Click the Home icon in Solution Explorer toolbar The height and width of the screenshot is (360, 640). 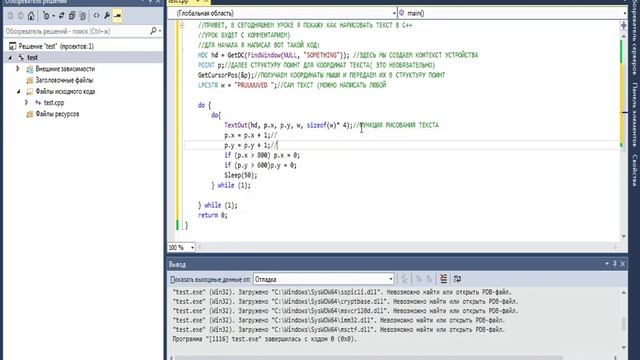(x=31, y=16)
